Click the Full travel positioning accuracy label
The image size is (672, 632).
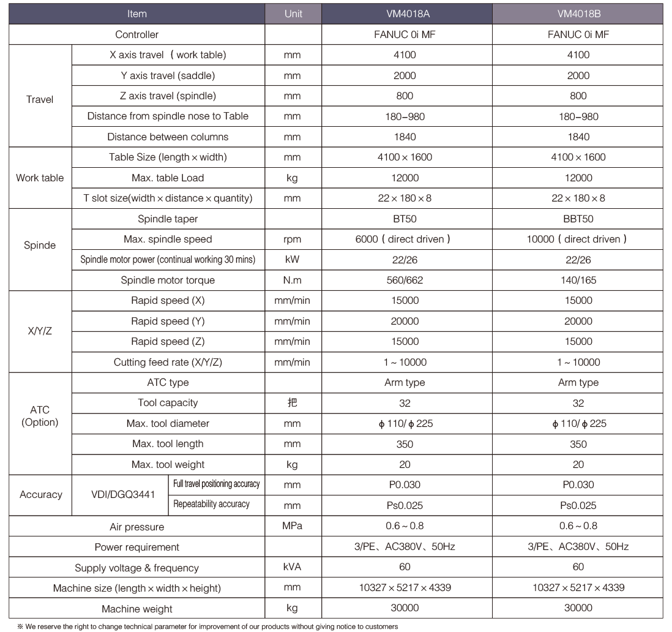point(216,484)
